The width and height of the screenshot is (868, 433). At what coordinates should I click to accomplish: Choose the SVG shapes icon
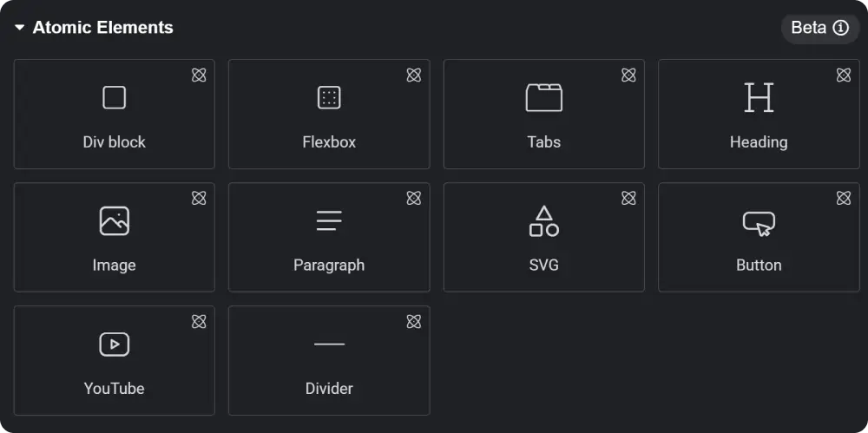pos(544,220)
